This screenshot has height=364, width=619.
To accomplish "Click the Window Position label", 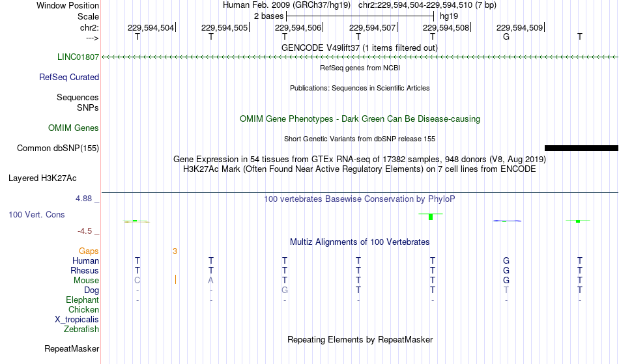I will click(x=68, y=5).
